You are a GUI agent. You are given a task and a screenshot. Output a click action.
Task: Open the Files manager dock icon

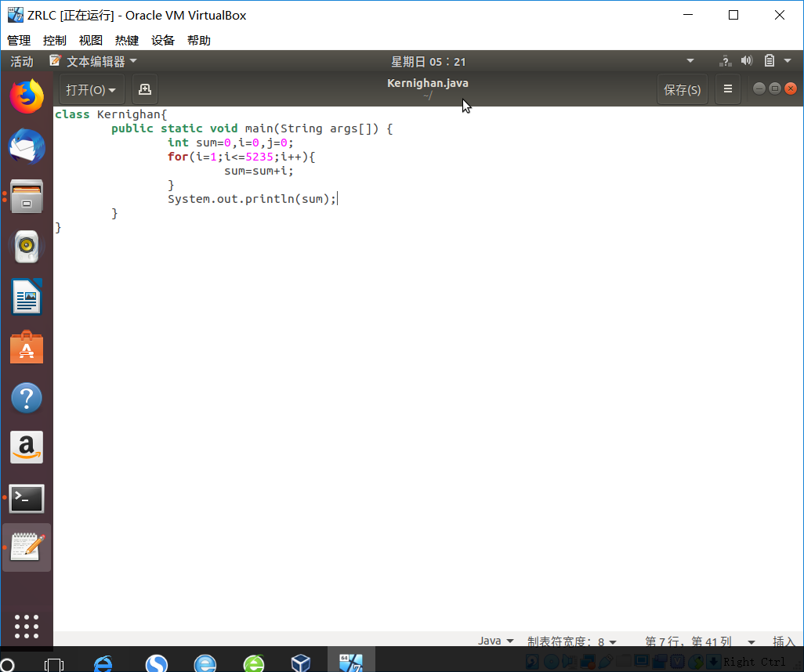(27, 196)
